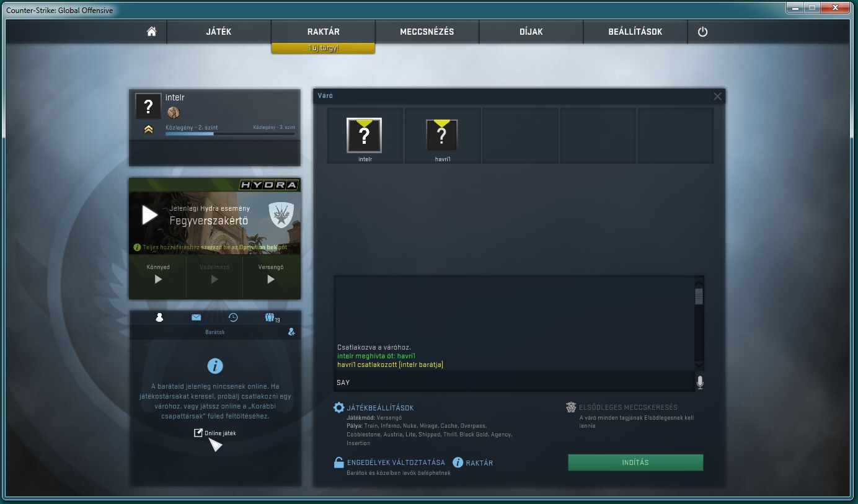This screenshot has height=504, width=858.
Task: Click ELSŐDLEGES MECCSKERESÉS option
Action: tap(629, 407)
